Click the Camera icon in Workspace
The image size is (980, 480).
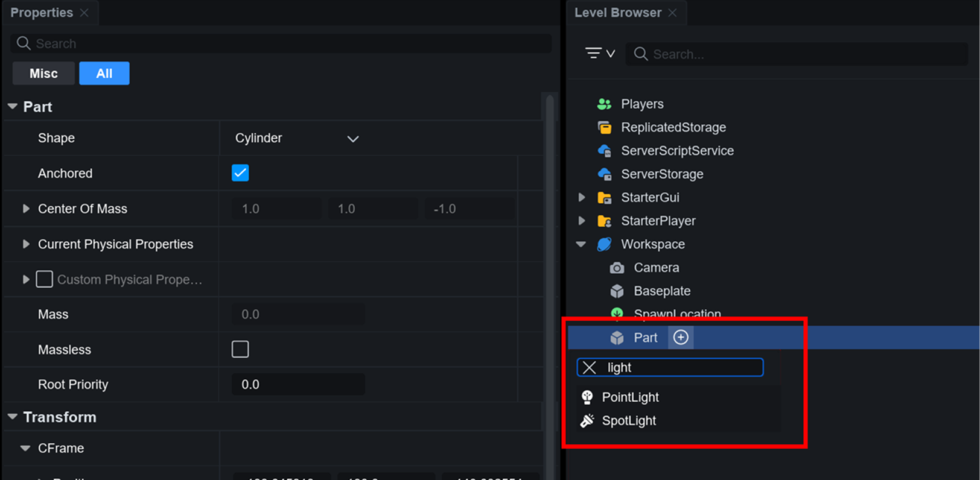point(617,268)
